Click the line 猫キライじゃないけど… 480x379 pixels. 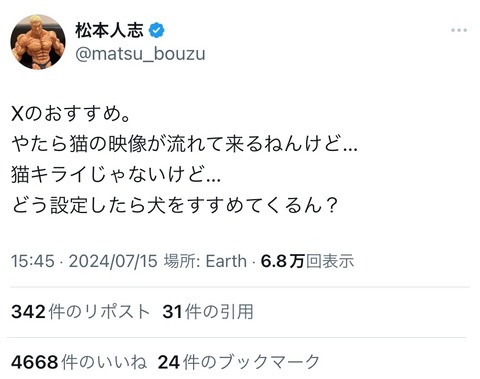pyautogui.click(x=116, y=174)
